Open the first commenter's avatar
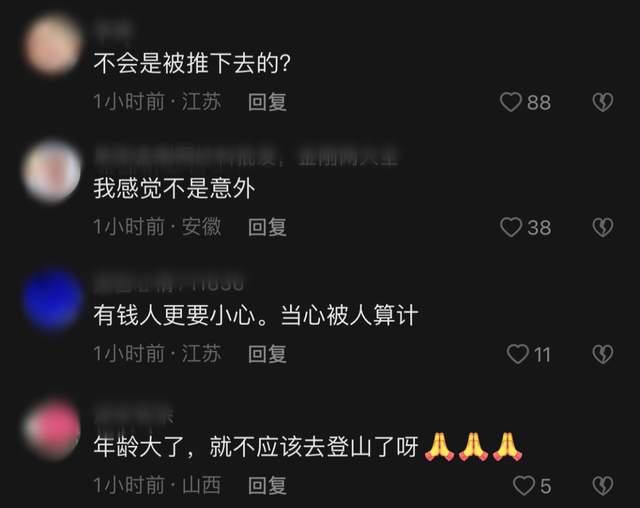The image size is (640, 508). tap(52, 44)
